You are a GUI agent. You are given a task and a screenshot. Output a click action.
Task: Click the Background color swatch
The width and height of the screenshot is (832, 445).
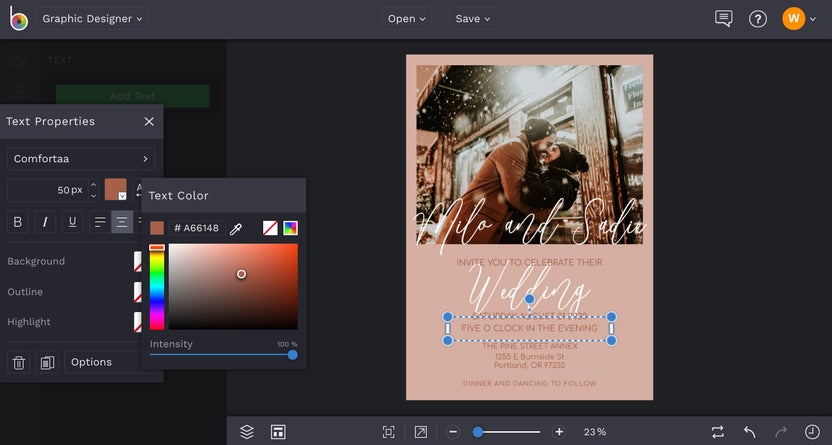point(137,261)
